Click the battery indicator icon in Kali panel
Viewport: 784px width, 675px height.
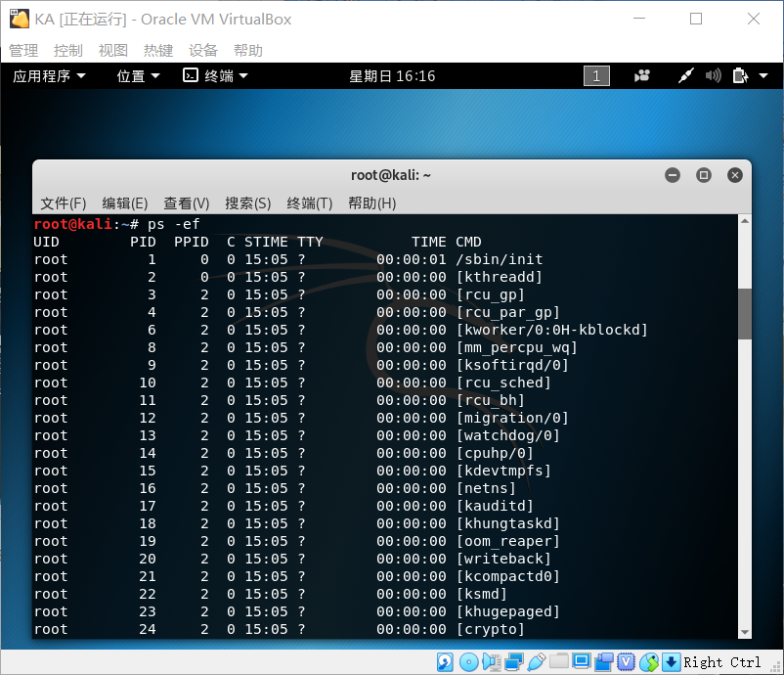(x=739, y=75)
